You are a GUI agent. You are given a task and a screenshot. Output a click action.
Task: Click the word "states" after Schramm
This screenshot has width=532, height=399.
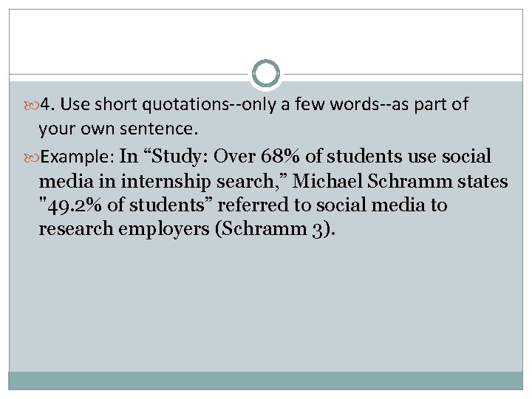click(482, 182)
